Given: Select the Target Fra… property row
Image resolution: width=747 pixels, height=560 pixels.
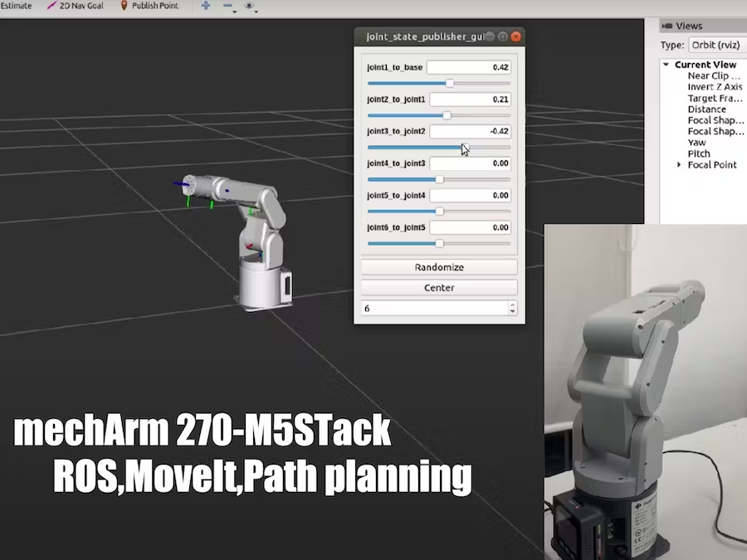Looking at the screenshot, I should pos(715,98).
